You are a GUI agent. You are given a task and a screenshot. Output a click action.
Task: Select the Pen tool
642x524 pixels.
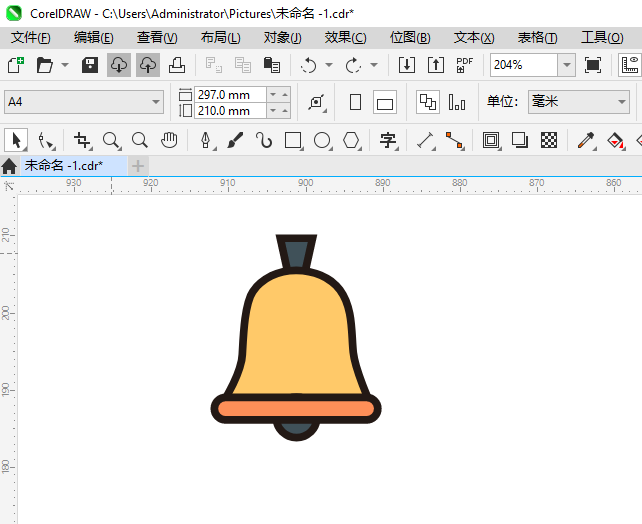206,140
